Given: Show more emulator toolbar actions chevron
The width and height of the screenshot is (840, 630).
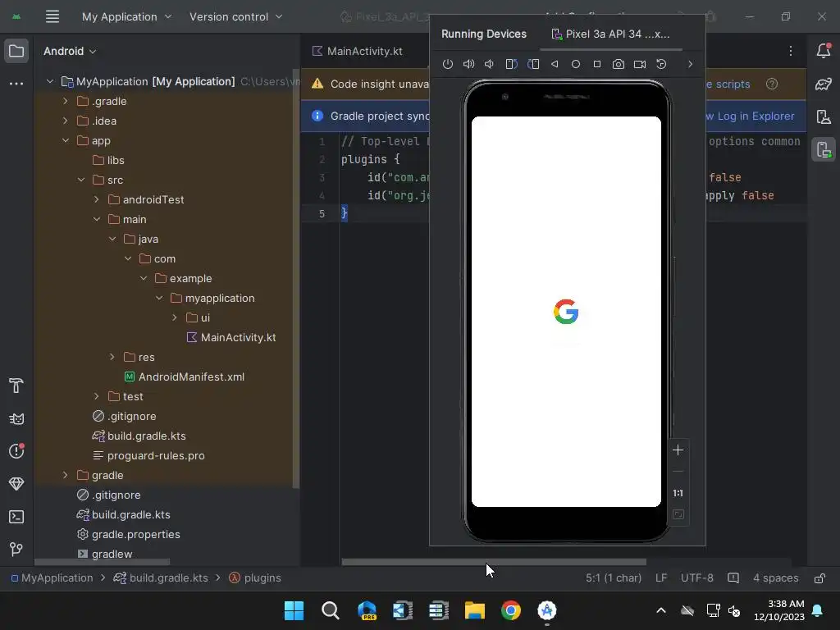Looking at the screenshot, I should click(690, 64).
